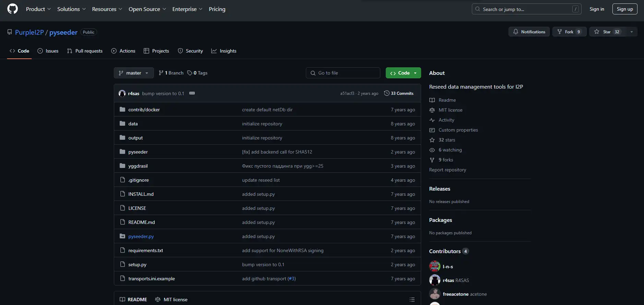Switch to the Pull requests tab

pos(85,51)
